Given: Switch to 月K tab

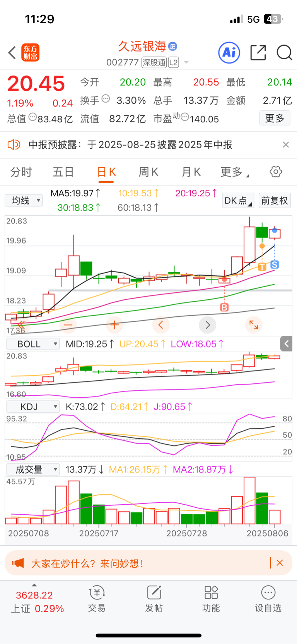Looking at the screenshot, I should 191,172.
